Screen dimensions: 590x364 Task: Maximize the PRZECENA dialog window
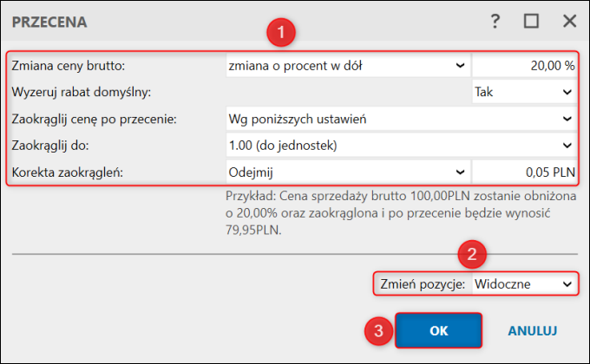point(531,22)
